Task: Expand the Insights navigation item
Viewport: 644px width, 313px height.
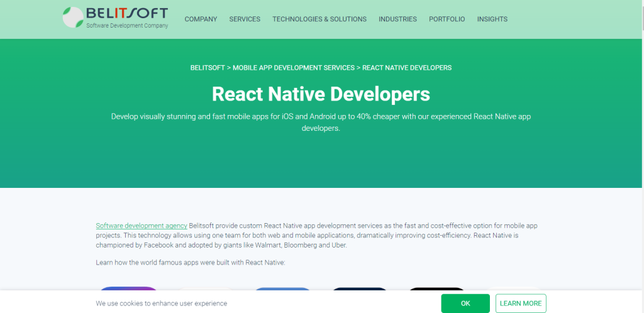Action: 492,19
